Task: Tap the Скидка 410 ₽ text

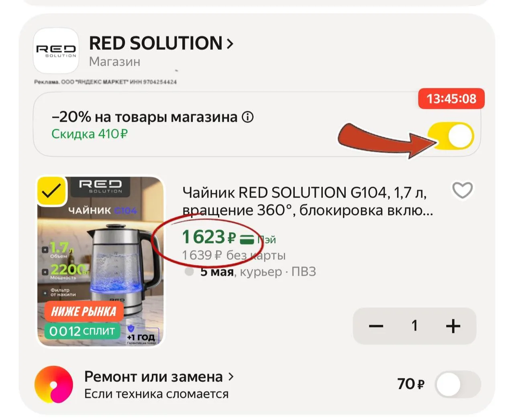Action: [90, 134]
